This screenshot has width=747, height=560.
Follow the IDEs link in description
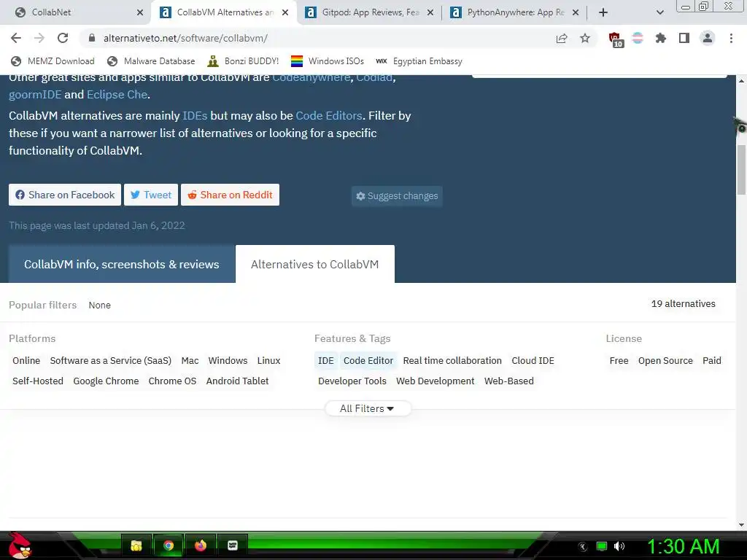click(x=195, y=116)
